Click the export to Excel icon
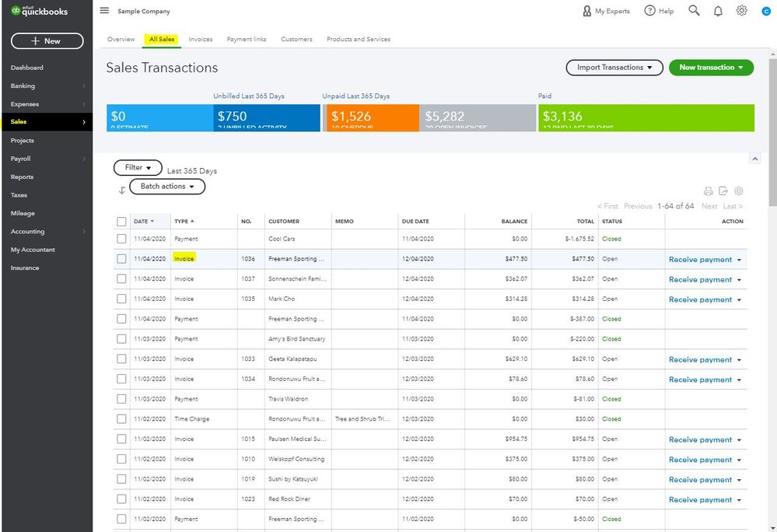This screenshot has width=777, height=532. coord(723,191)
